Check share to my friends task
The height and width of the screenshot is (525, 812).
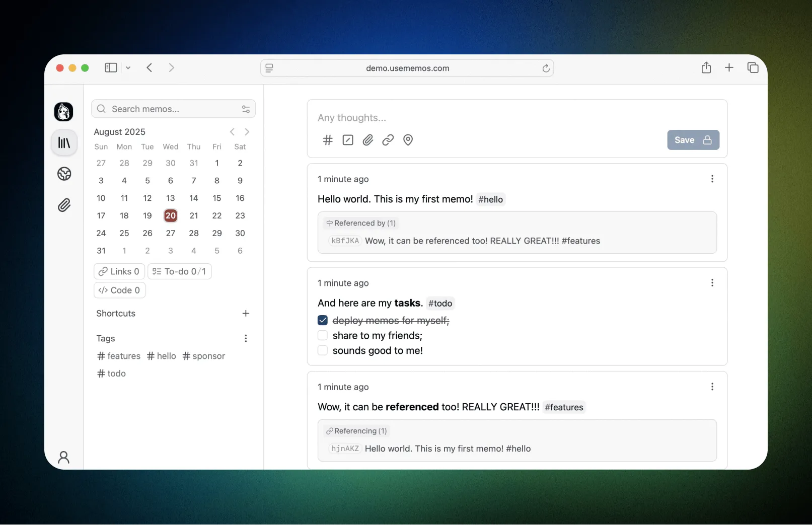point(323,335)
